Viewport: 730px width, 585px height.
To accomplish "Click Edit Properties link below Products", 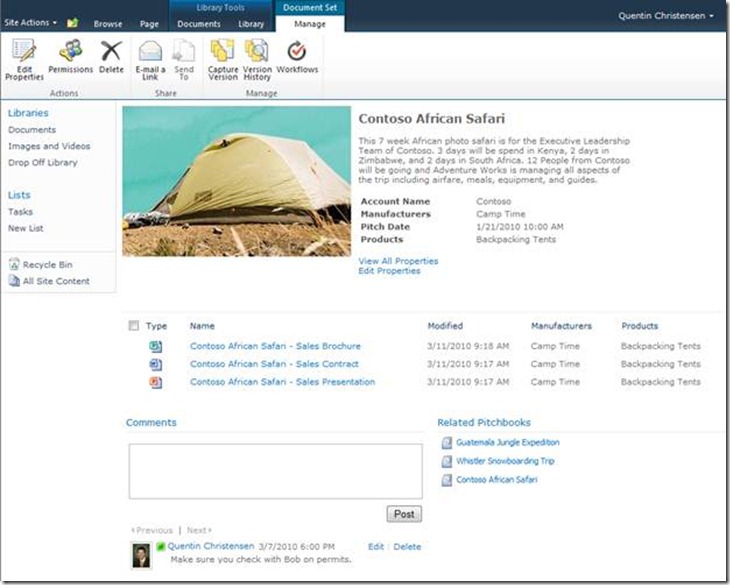I will (389, 271).
